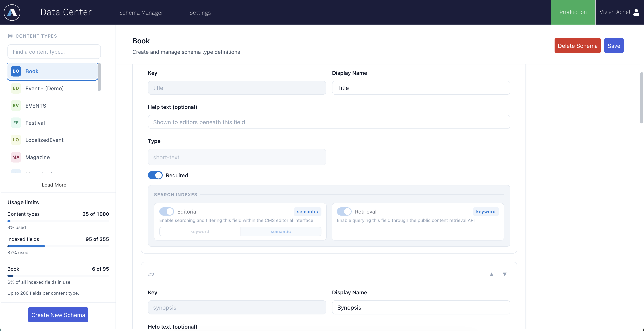Click the '6 of 95' Book value

click(x=100, y=269)
